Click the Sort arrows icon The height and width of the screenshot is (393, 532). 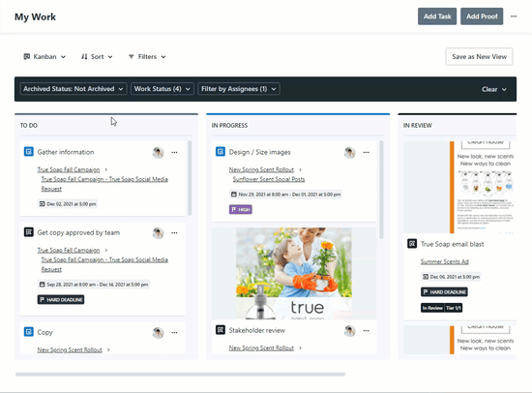[84, 57]
